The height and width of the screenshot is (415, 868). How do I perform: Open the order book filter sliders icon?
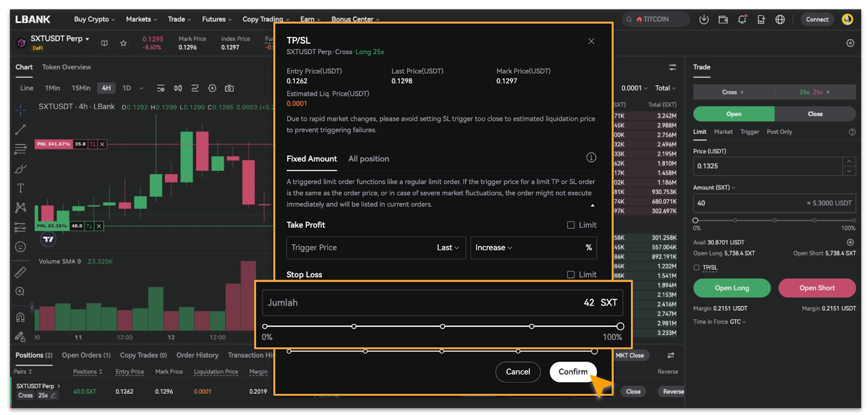(x=673, y=67)
